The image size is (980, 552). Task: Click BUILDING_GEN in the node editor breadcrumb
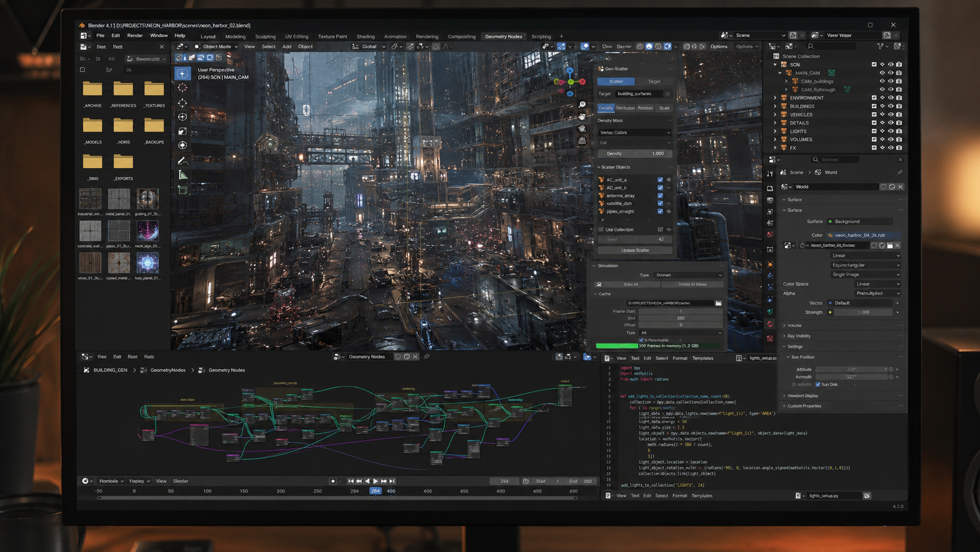point(110,370)
